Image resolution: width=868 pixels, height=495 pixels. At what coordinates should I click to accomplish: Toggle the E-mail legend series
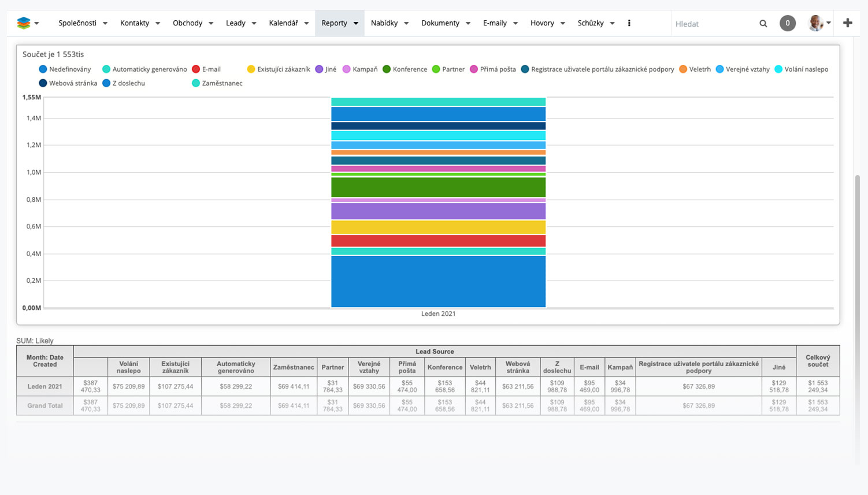206,69
